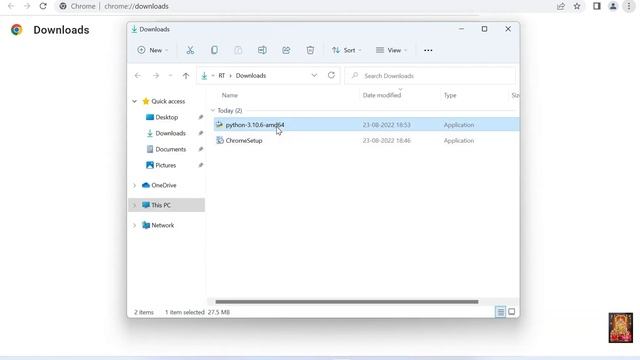The image size is (640, 360).
Task: Click the Rename icon in Explorer toolbar
Action: click(262, 50)
